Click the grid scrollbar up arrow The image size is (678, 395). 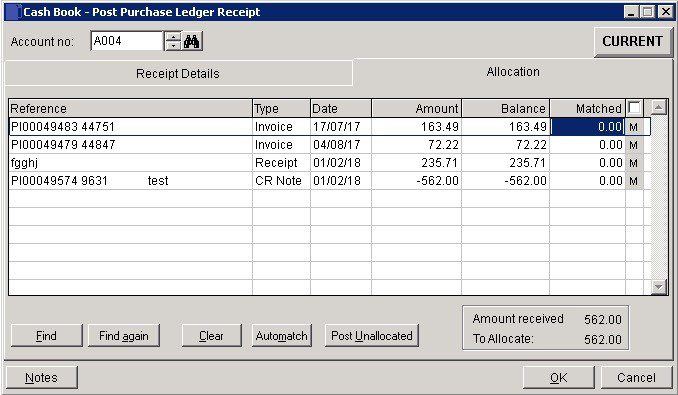click(x=659, y=107)
